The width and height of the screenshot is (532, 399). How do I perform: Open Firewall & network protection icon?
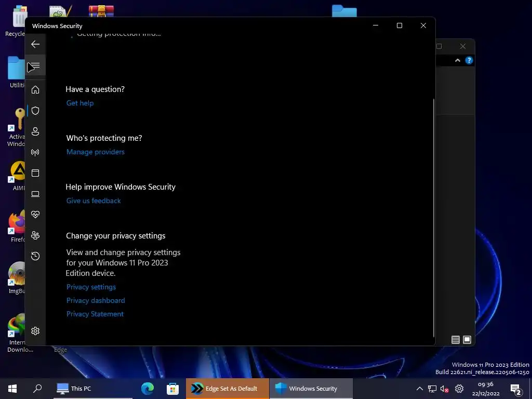[35, 152]
